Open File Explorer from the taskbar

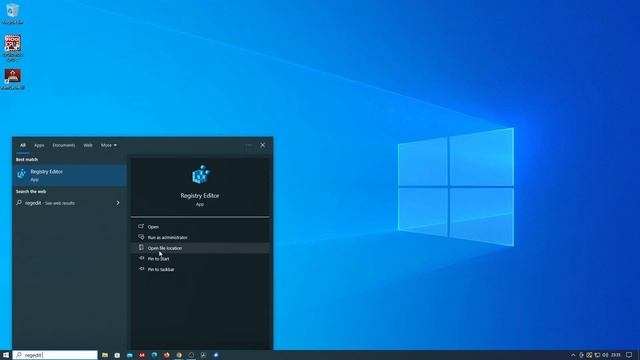click(105, 355)
